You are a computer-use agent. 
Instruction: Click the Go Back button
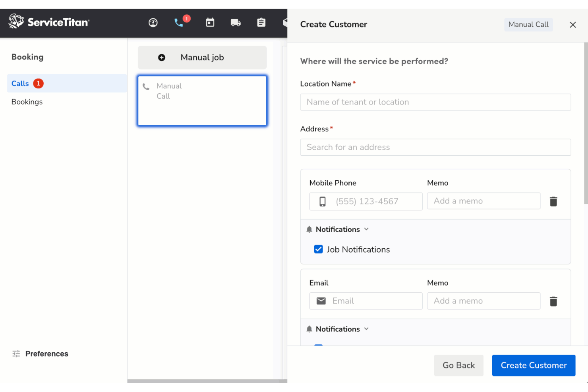(x=458, y=365)
